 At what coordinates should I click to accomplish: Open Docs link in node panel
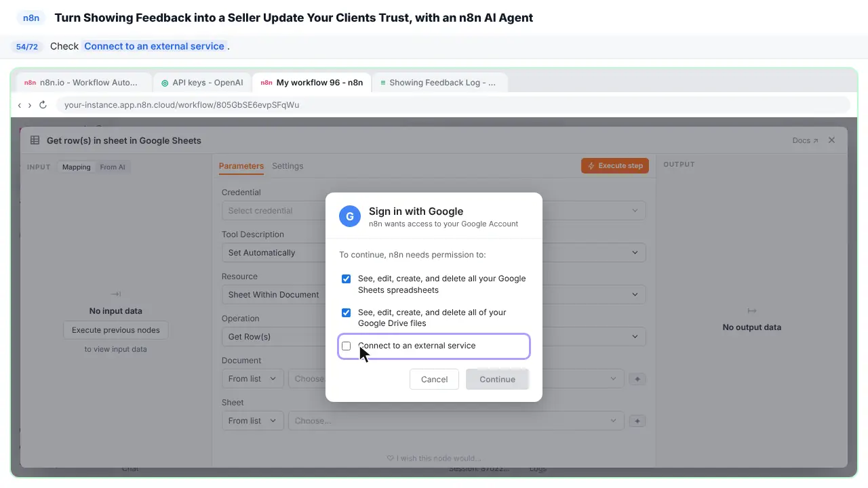805,140
